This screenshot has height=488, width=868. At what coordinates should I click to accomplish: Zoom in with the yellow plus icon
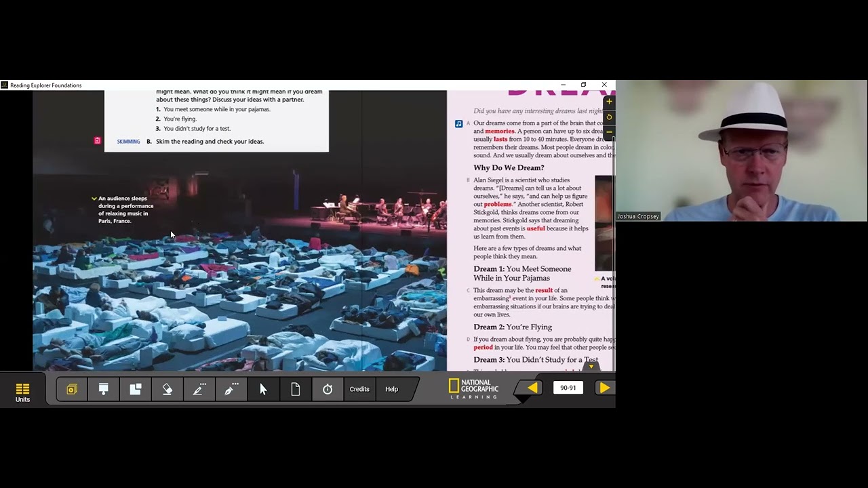(x=609, y=102)
